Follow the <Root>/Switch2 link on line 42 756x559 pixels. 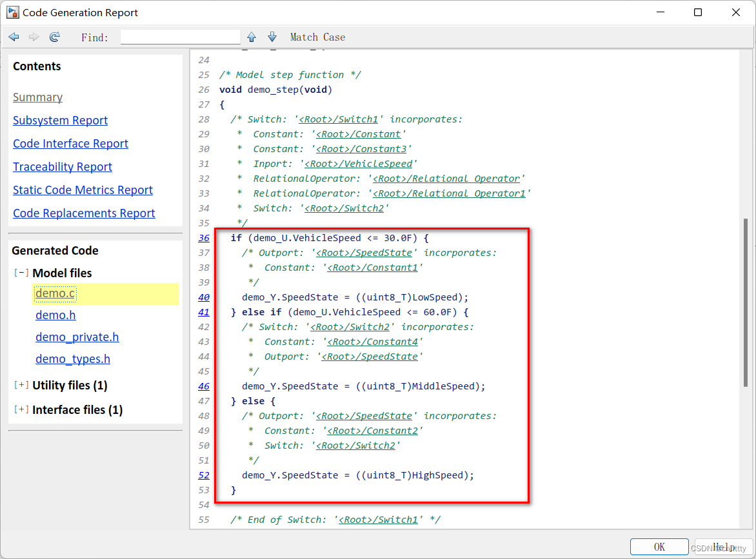click(350, 327)
